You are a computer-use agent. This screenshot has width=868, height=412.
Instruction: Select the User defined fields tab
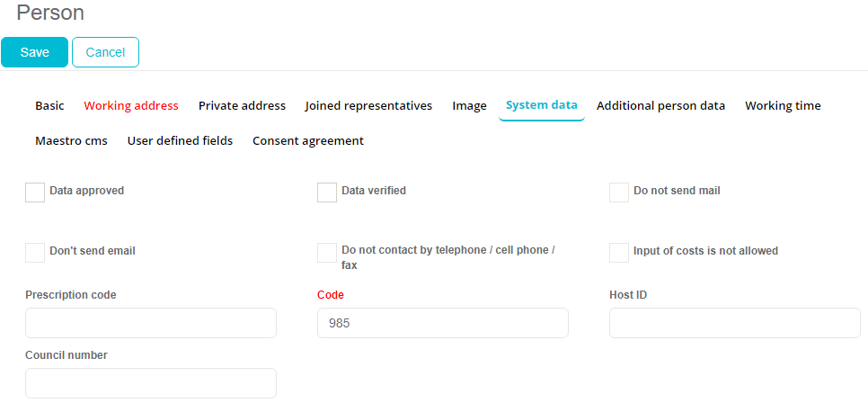point(180,140)
